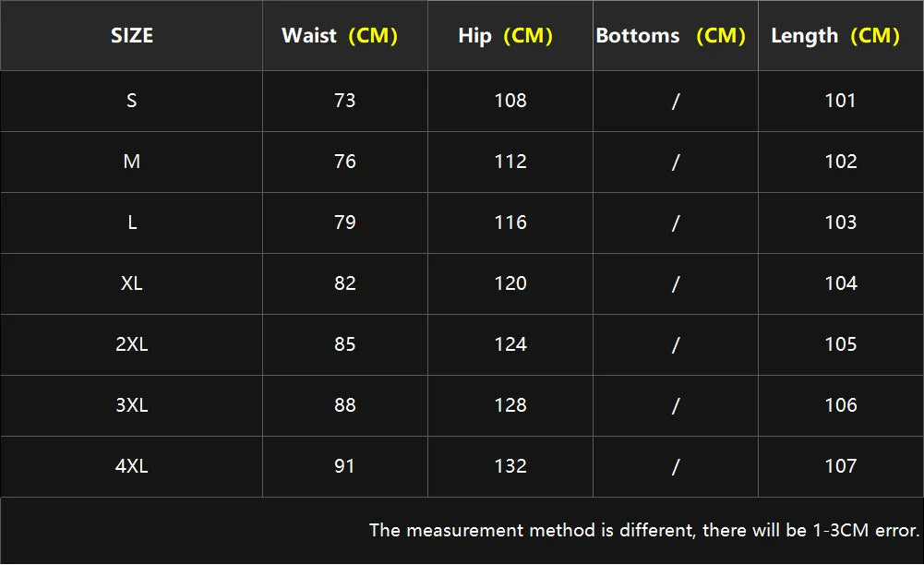The height and width of the screenshot is (565, 924).
Task: Select hip value 120 for XL
Action: [510, 283]
